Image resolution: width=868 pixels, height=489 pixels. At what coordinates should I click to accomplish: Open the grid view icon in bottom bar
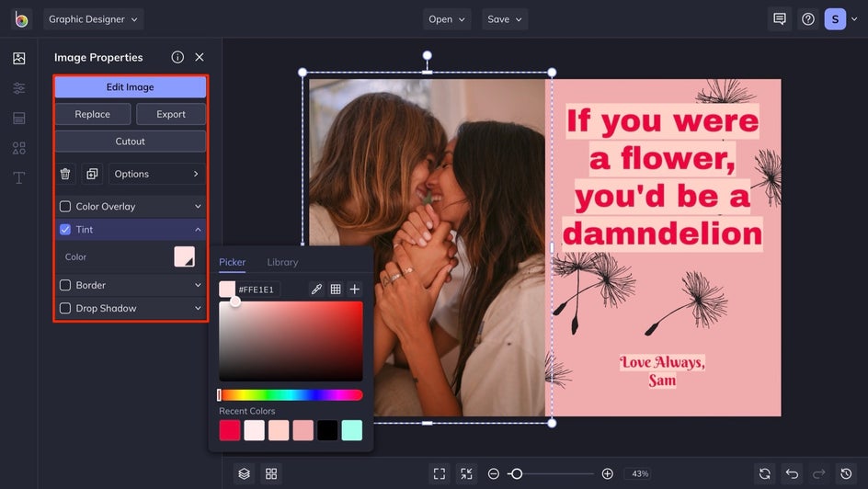[271, 473]
